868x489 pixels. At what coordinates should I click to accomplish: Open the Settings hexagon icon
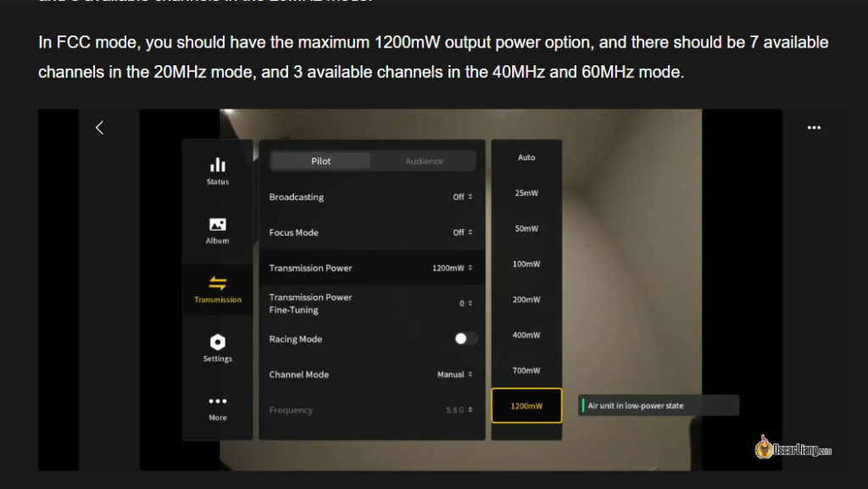tap(218, 342)
